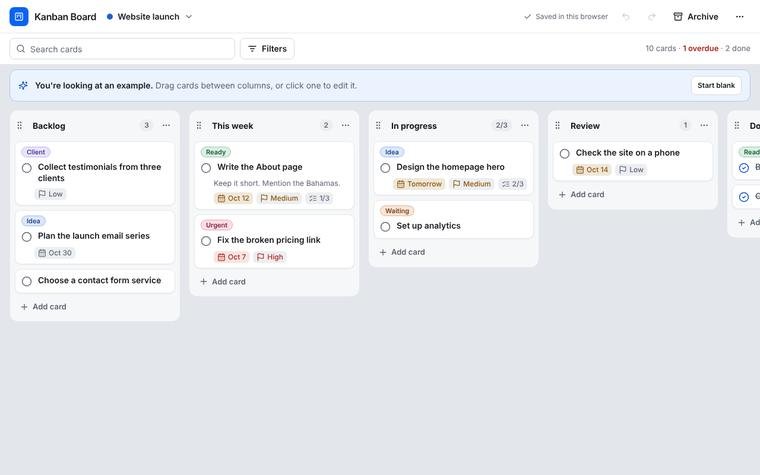Click the Oct 30 date badge
The height and width of the screenshot is (475, 760).
click(x=55, y=253)
